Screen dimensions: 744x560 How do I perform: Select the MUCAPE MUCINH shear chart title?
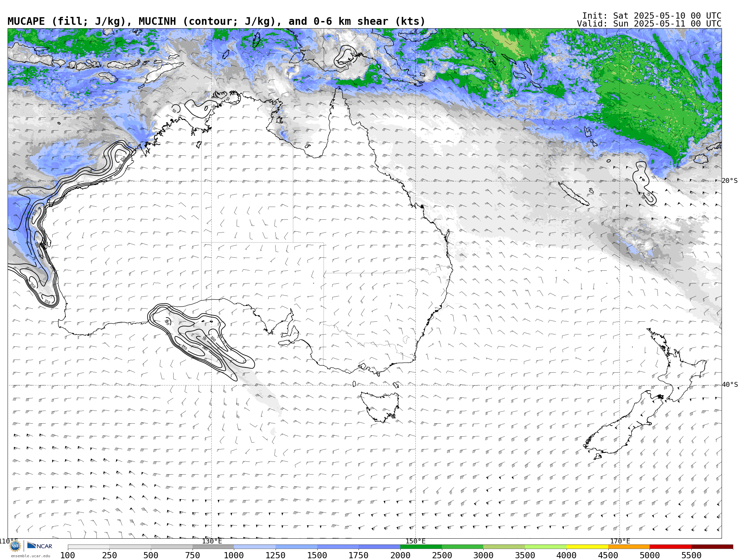click(x=216, y=21)
